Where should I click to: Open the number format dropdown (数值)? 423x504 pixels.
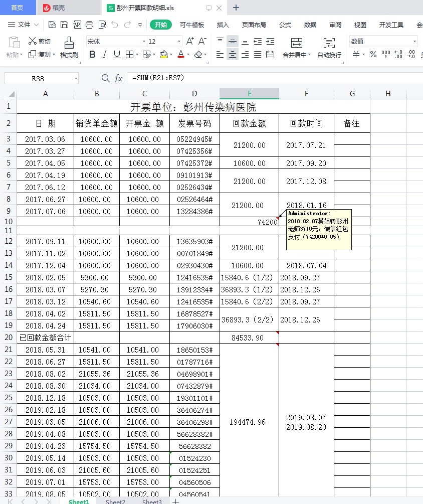[x=414, y=42]
